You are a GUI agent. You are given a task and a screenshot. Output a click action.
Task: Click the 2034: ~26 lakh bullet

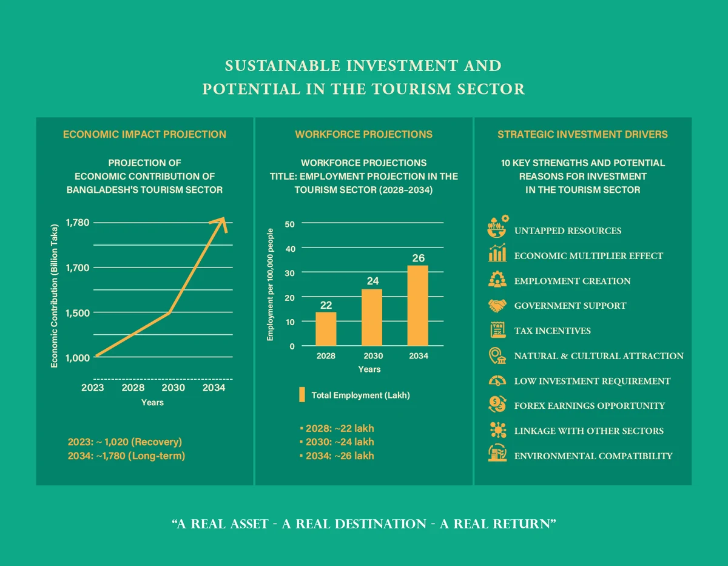pos(337,456)
